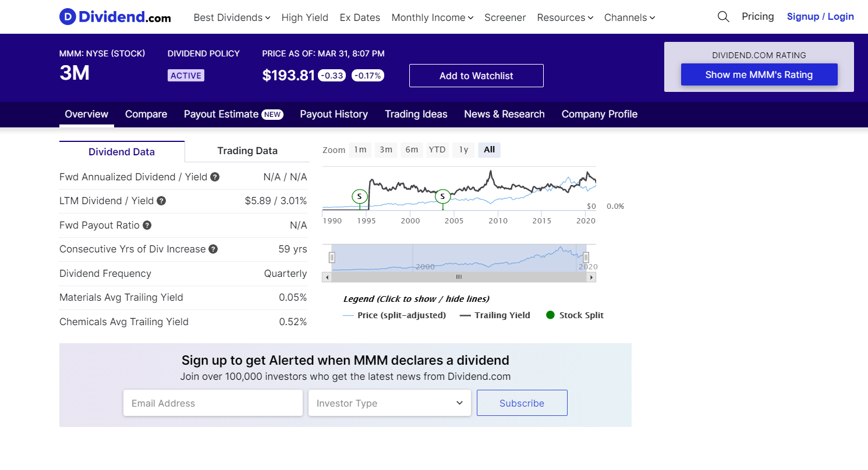This screenshot has width=868, height=470.
Task: Click the Dividend.com logo
Action: point(115,17)
